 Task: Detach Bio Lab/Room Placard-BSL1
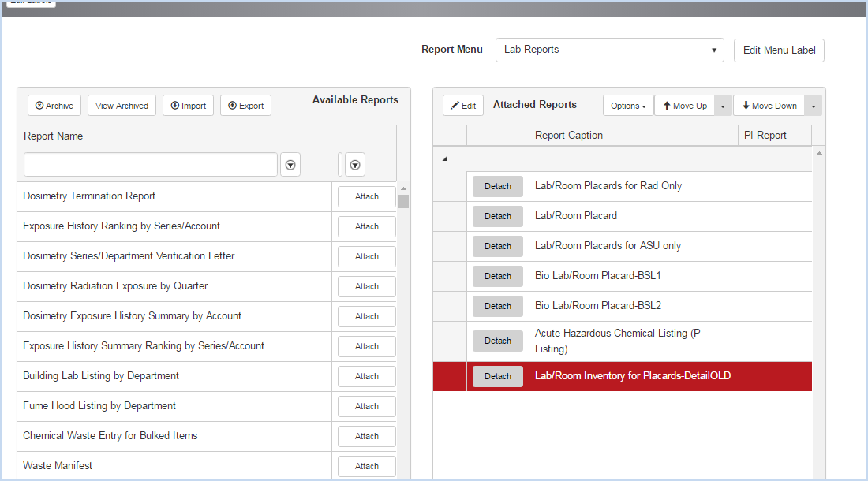[498, 276]
